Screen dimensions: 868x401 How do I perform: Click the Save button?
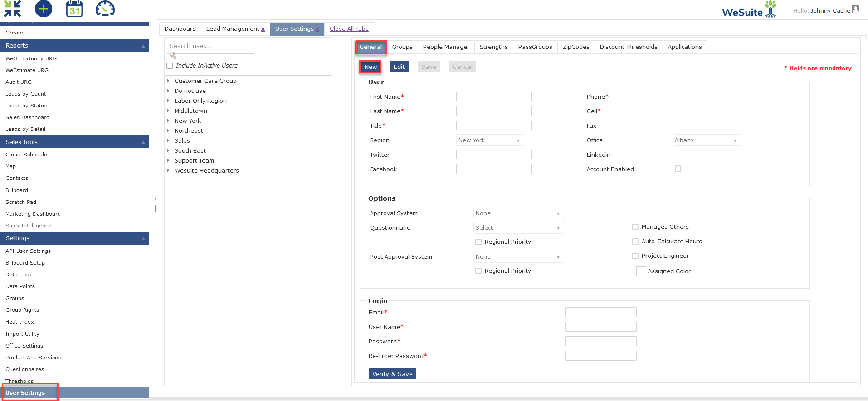pos(429,67)
